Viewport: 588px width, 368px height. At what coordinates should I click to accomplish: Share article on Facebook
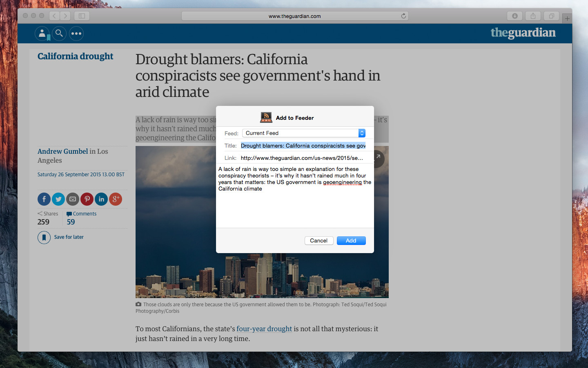44,199
